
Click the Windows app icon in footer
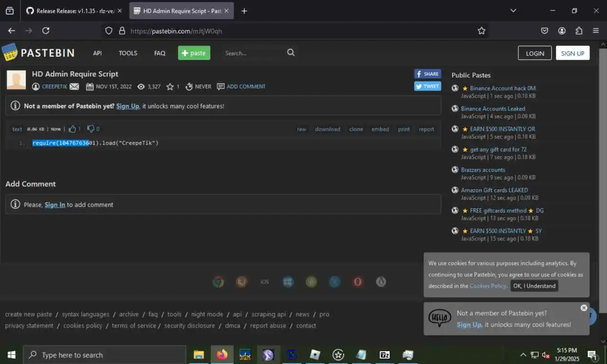[x=288, y=282]
